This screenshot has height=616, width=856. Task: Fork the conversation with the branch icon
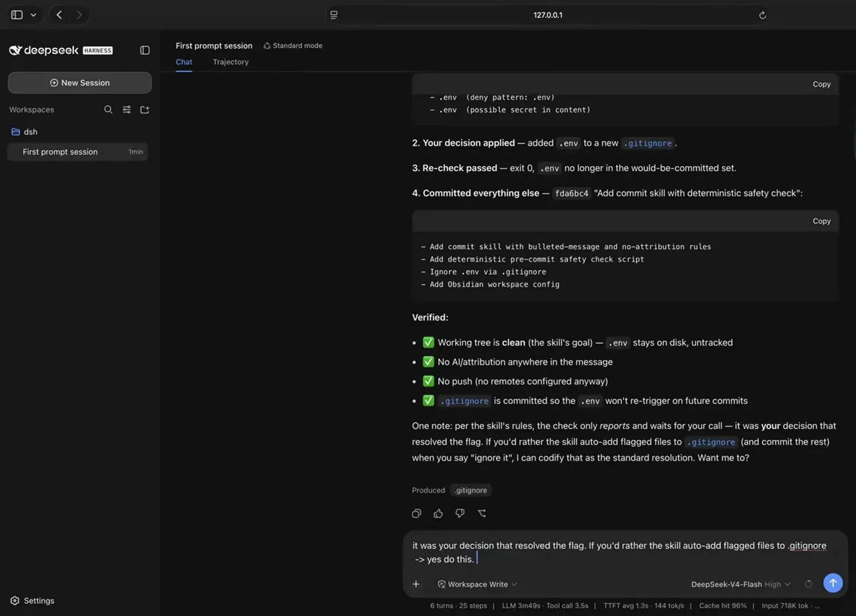(482, 513)
